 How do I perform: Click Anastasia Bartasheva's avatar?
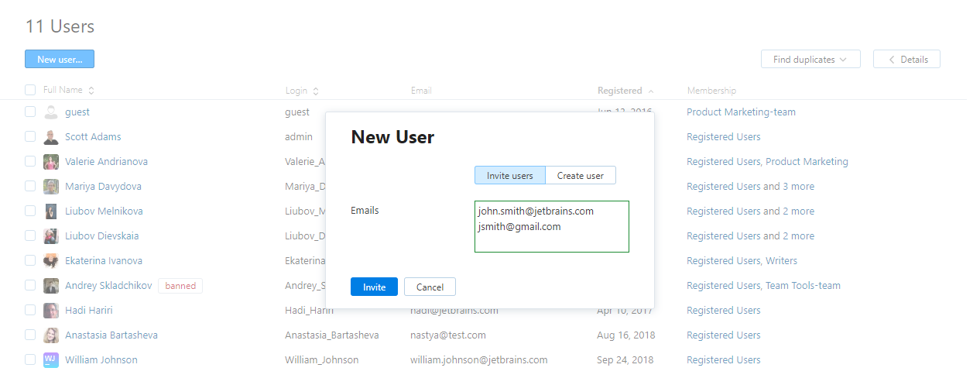click(x=51, y=335)
